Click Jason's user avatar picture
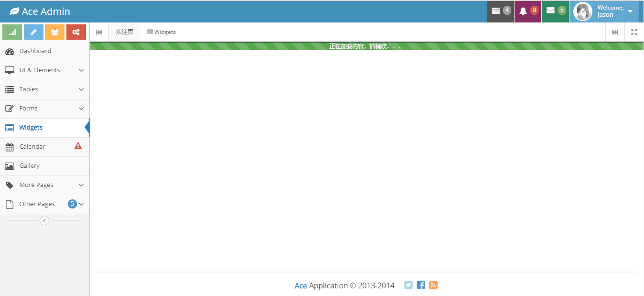Viewport: 644px width, 296px height. click(x=583, y=11)
